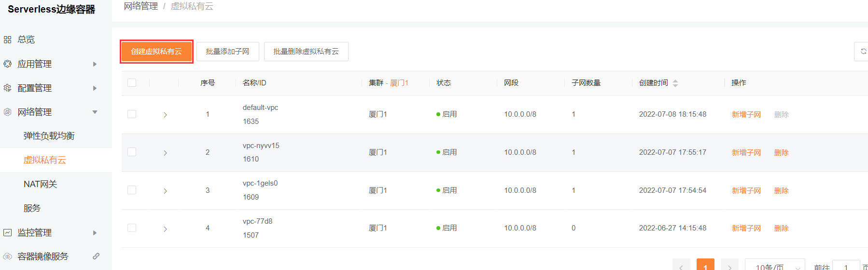Click the 容器镜像服务 external link icon

pos(96,256)
